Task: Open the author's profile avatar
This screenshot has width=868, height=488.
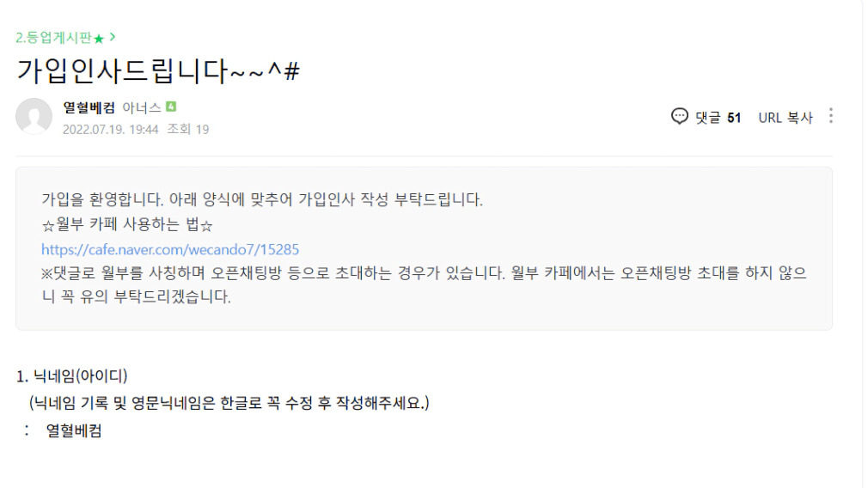Action: (34, 117)
